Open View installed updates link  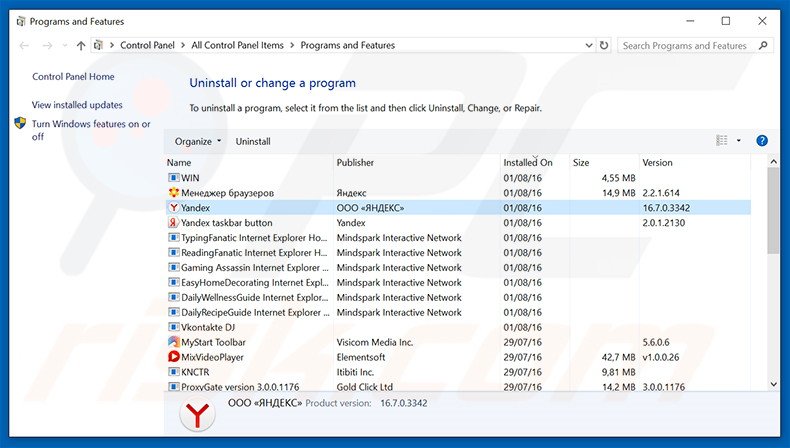77,105
